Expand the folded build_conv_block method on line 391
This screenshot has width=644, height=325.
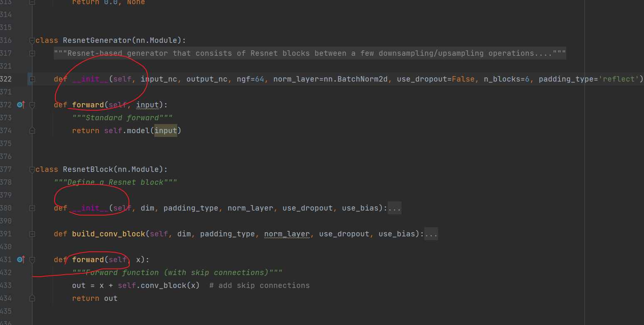32,234
